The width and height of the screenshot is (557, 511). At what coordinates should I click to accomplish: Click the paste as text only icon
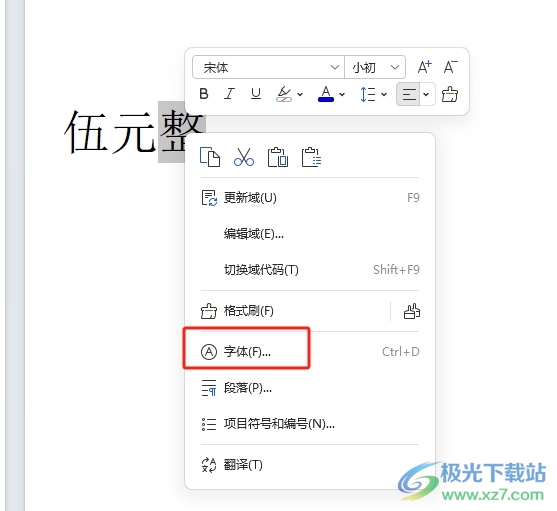click(x=312, y=157)
